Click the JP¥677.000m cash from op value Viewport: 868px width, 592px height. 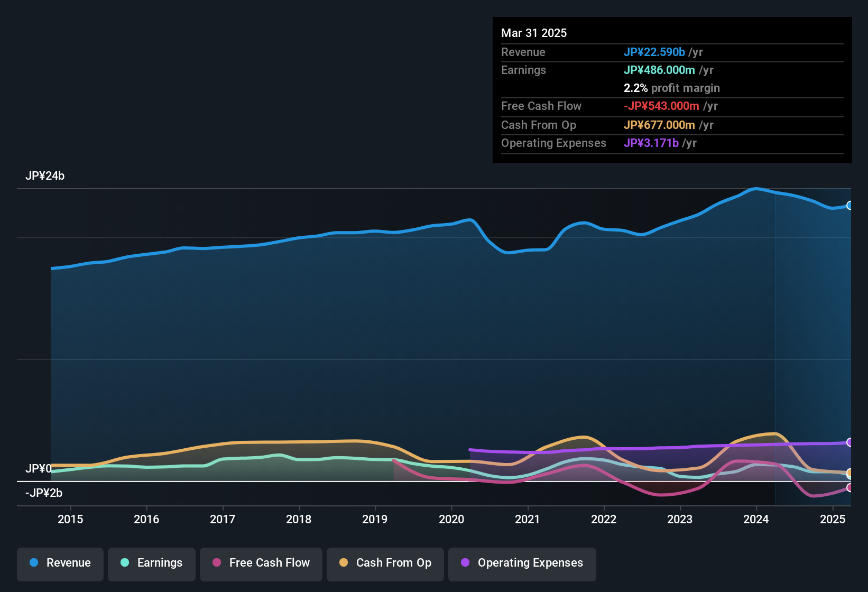click(659, 125)
